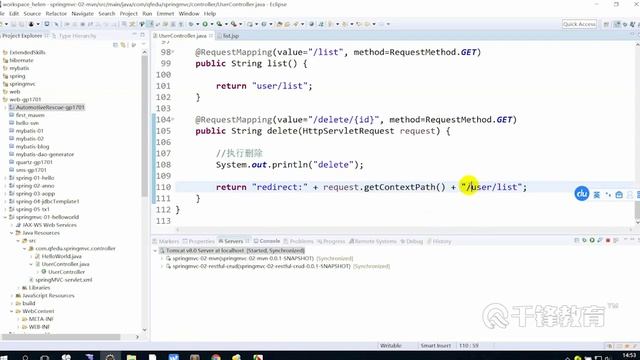Switch to the list.jsp editor tab
Image resolution: width=640 pixels, height=360 pixels.
point(231,36)
